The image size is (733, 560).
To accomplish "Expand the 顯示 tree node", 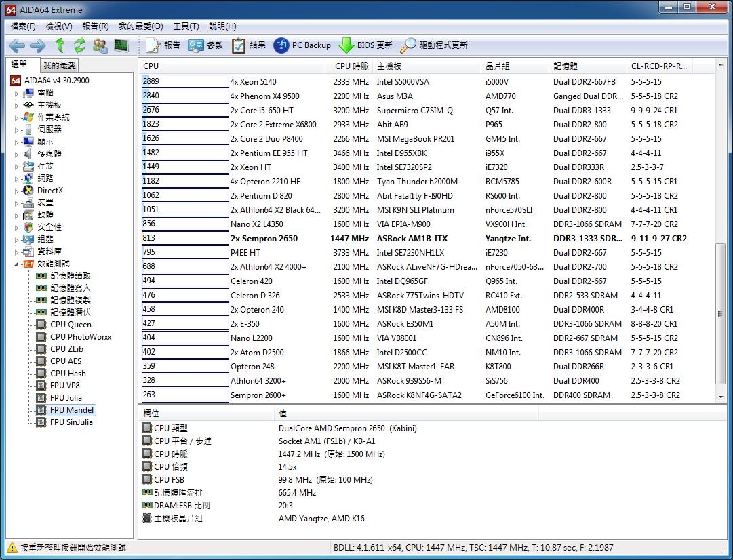I will click(16, 142).
